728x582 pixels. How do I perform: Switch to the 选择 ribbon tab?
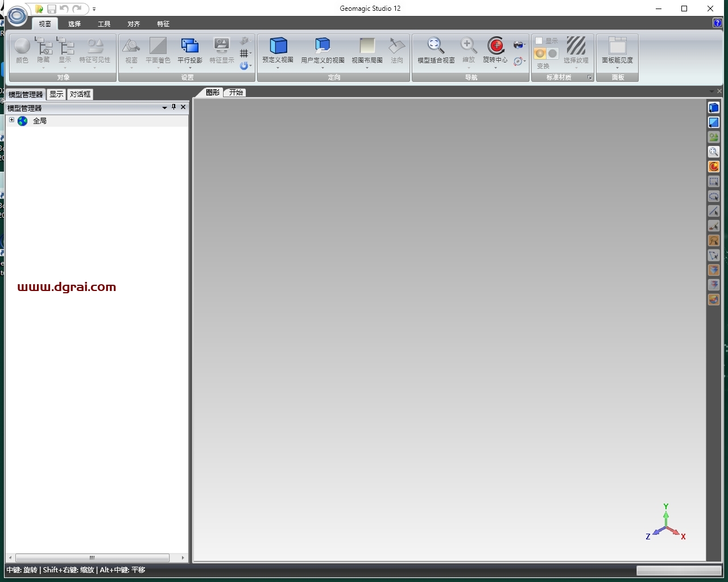[75, 24]
